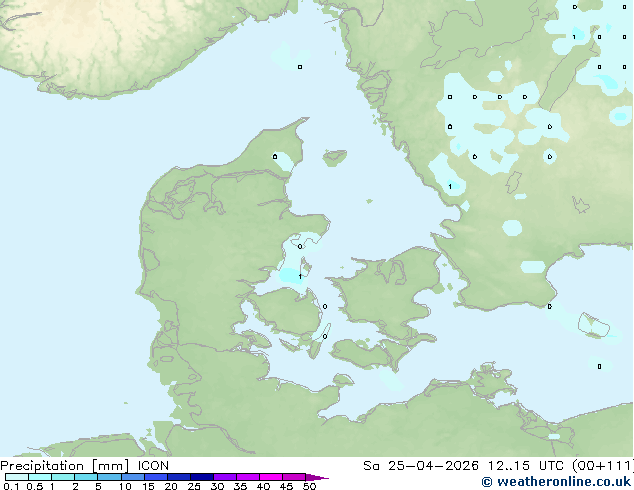Click the '[mm]' unit label
The width and height of the screenshot is (634, 490).
110,466
